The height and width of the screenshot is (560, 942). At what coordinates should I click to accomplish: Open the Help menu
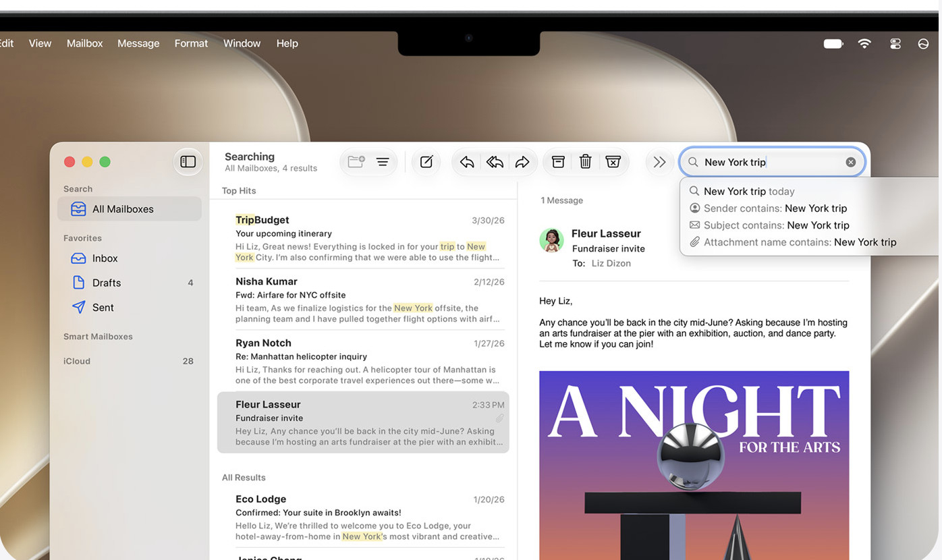tap(287, 43)
